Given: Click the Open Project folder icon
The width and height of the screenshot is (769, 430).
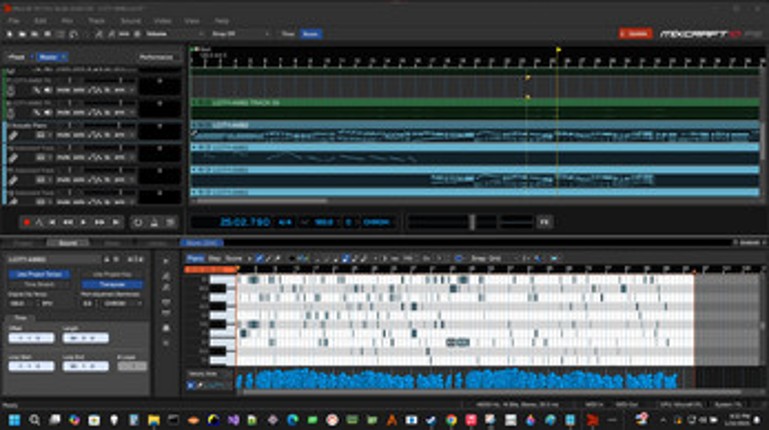Looking at the screenshot, I should tap(20, 33).
